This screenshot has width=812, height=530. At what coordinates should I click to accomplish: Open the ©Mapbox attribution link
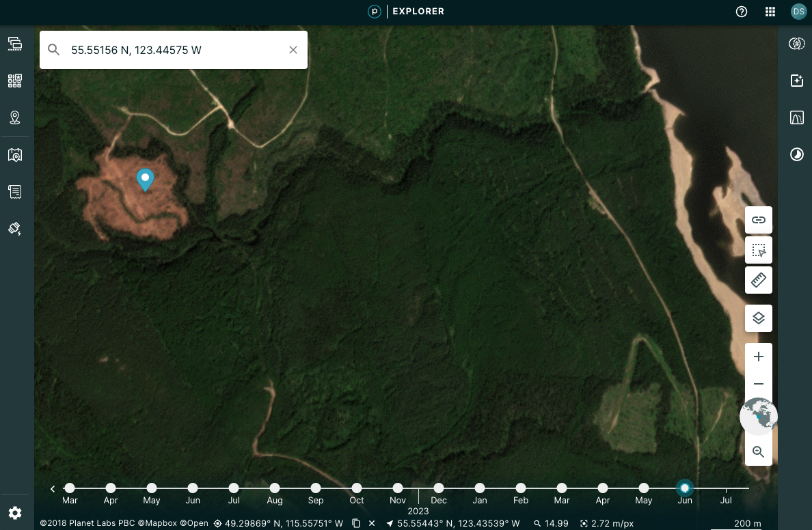(157, 523)
